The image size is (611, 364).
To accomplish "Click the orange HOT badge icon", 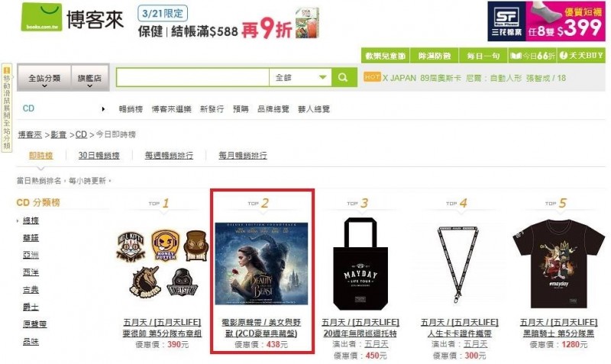I will coord(372,77).
